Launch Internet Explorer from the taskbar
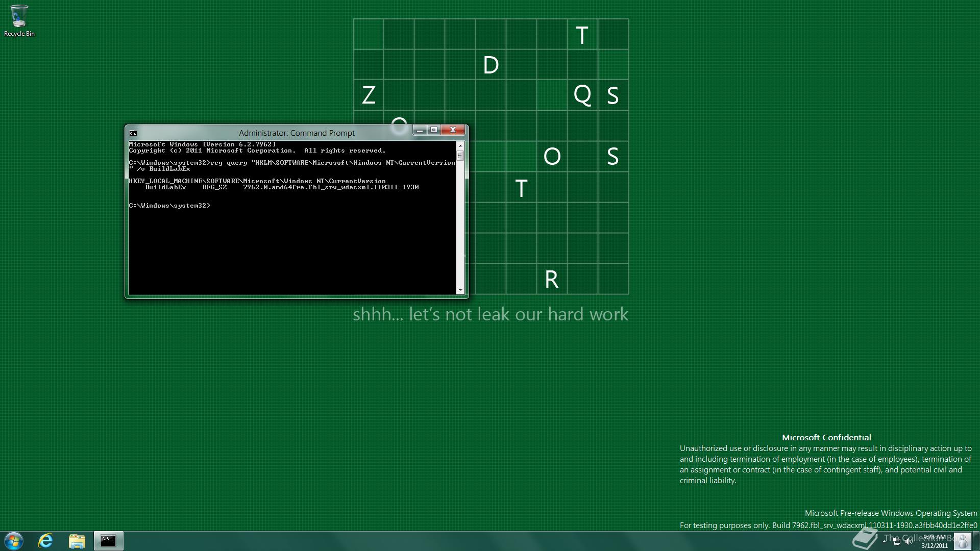The image size is (980, 551). [x=45, y=541]
